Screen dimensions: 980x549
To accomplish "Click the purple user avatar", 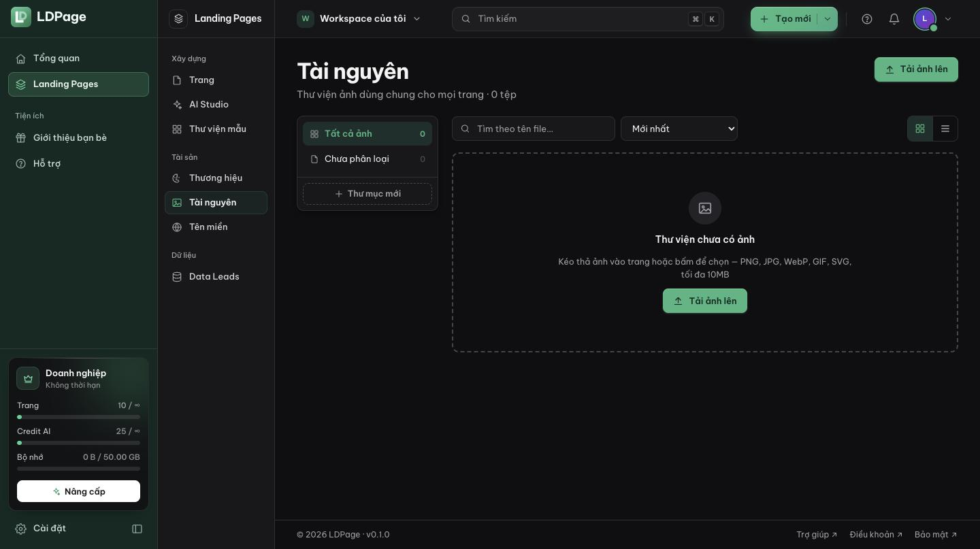I will tap(924, 19).
